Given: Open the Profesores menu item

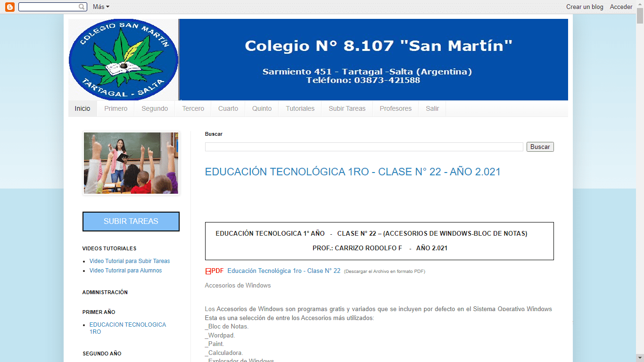Looking at the screenshot, I should tap(396, 108).
